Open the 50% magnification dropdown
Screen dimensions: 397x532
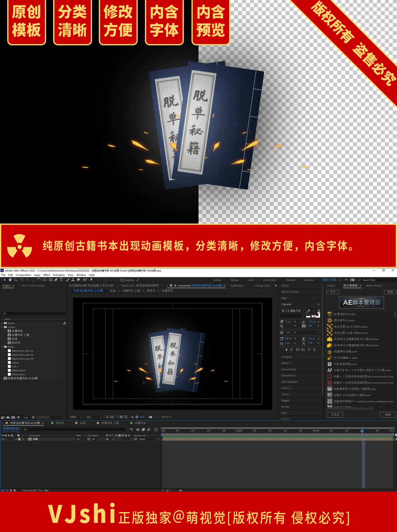click(76, 417)
